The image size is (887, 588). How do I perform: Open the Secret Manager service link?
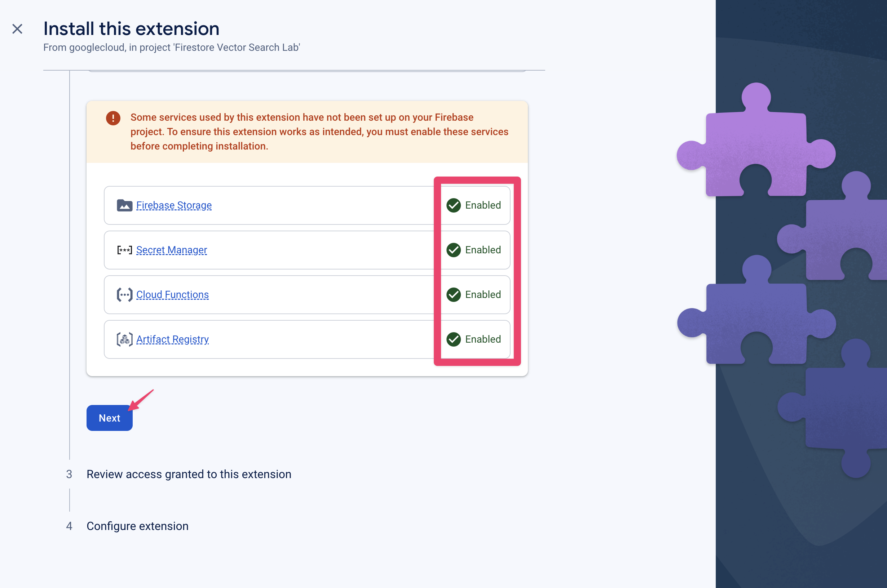[171, 250]
